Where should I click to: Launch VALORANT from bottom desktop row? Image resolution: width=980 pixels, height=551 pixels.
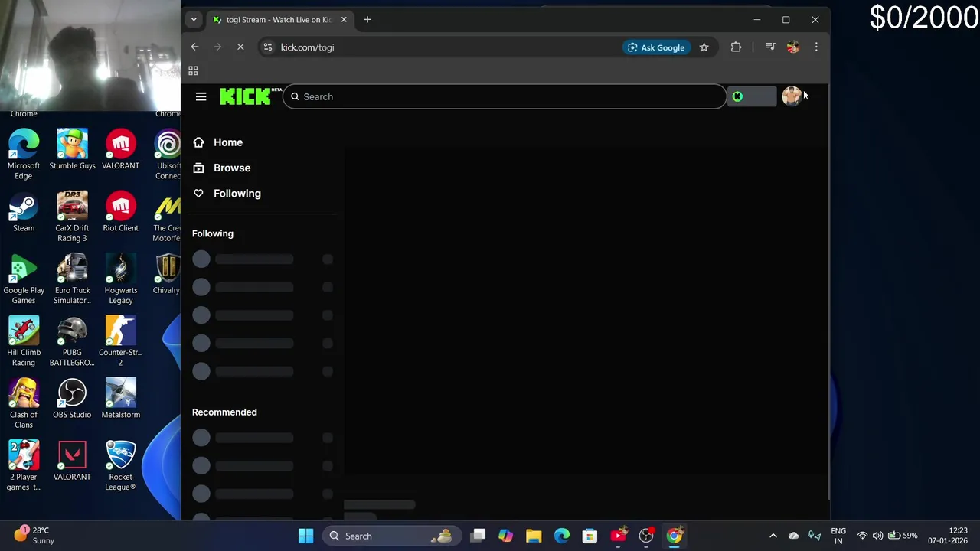(x=72, y=461)
